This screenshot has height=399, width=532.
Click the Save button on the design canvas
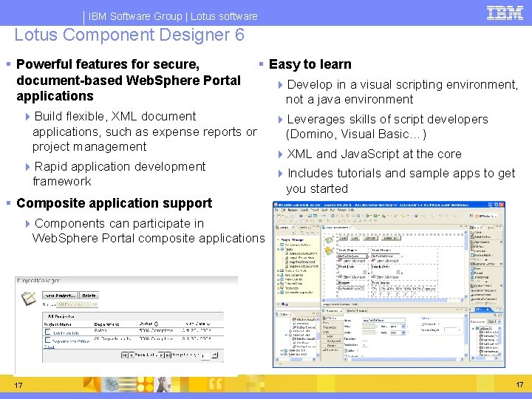(343, 238)
